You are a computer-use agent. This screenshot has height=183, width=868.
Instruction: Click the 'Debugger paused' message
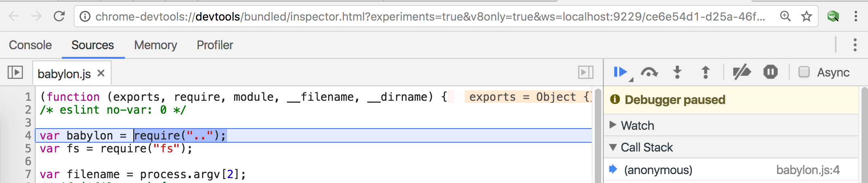[674, 100]
